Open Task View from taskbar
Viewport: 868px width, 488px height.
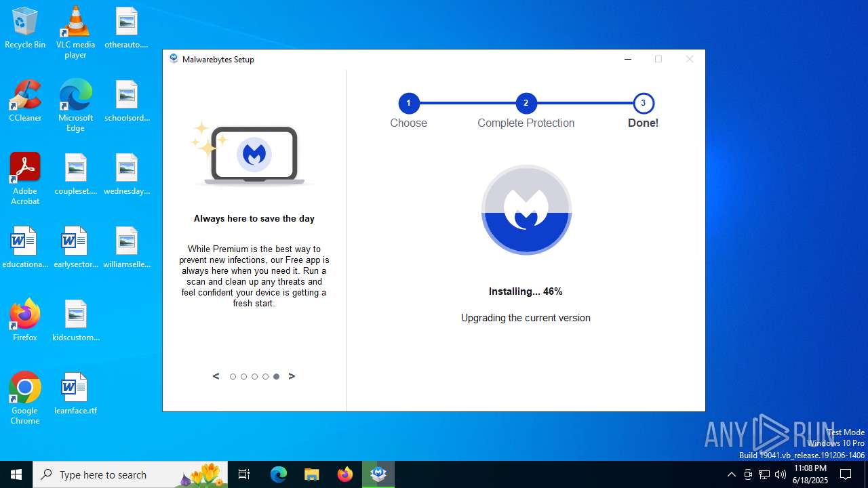point(244,474)
